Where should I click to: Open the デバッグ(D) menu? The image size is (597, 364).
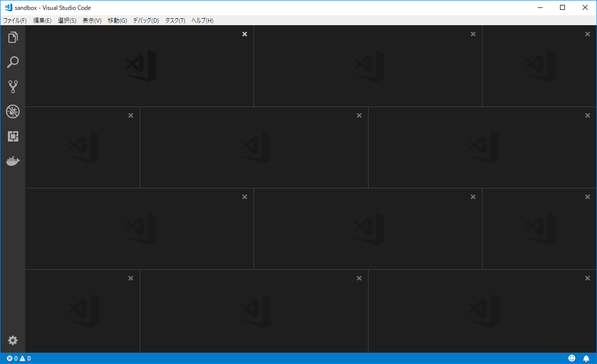point(146,20)
